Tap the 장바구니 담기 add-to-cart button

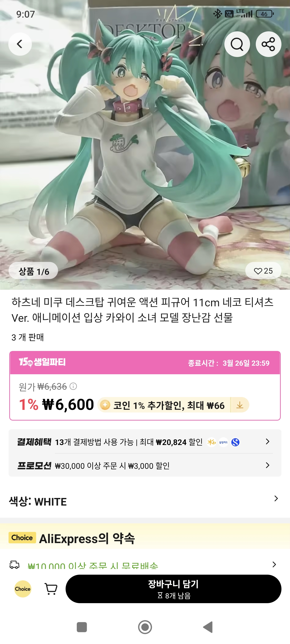click(173, 589)
